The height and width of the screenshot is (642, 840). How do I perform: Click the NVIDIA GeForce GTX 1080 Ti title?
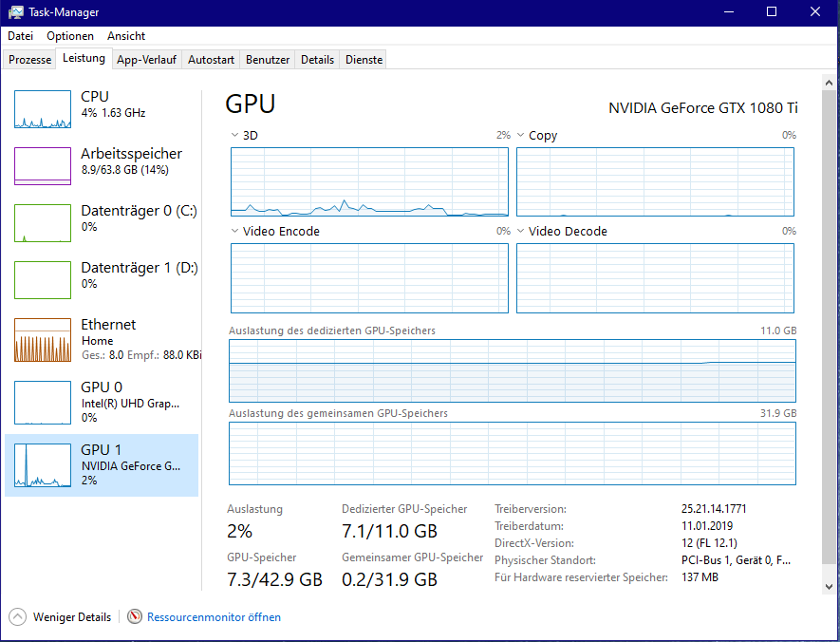pyautogui.click(x=703, y=107)
